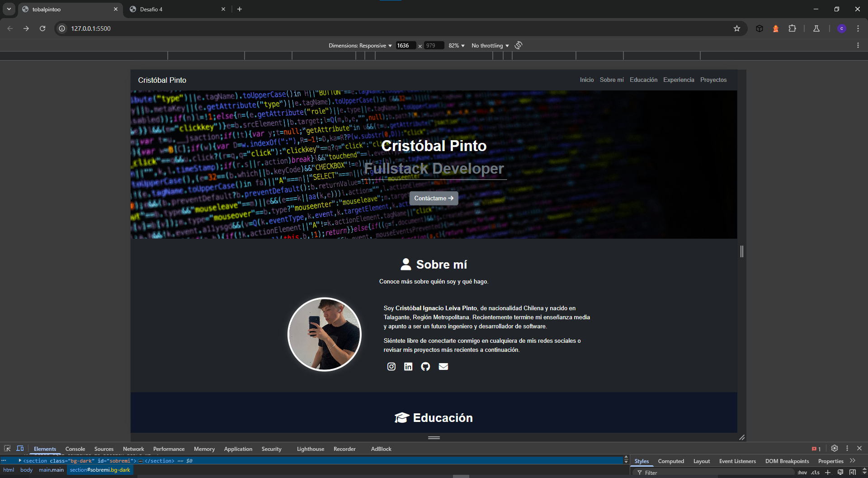Open the No throttling dropdown
The image size is (868, 478).
[x=490, y=45]
